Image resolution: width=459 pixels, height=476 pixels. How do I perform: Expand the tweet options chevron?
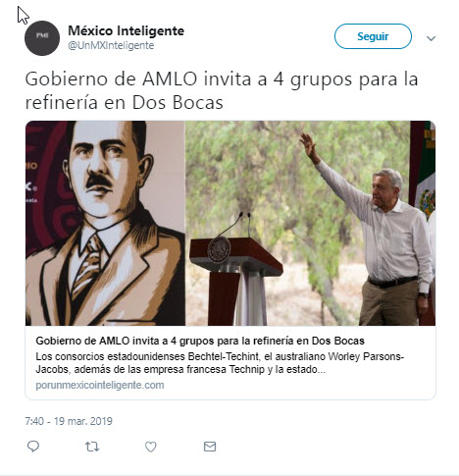[x=431, y=38]
